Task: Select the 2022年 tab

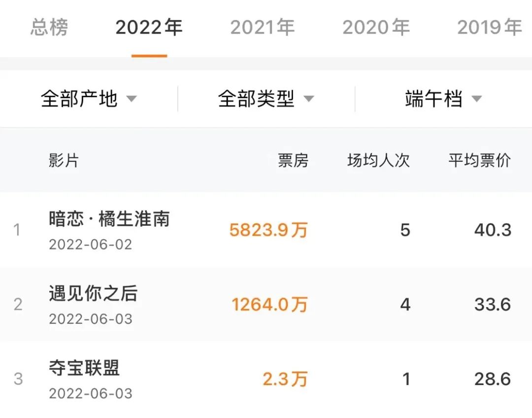Action: 149,27
